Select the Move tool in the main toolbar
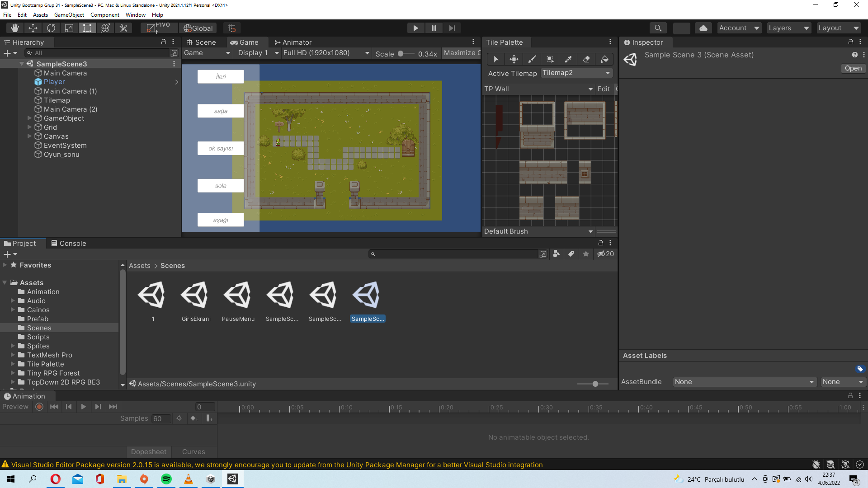 pos(33,28)
